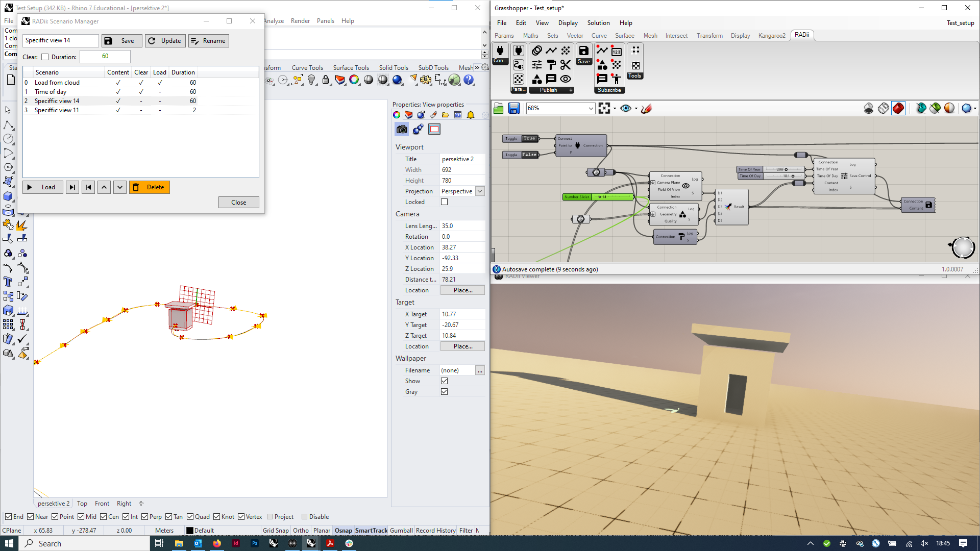The height and width of the screenshot is (551, 980).
Task: Click the light bulb icon in Rhino toolbar
Action: [x=311, y=80]
